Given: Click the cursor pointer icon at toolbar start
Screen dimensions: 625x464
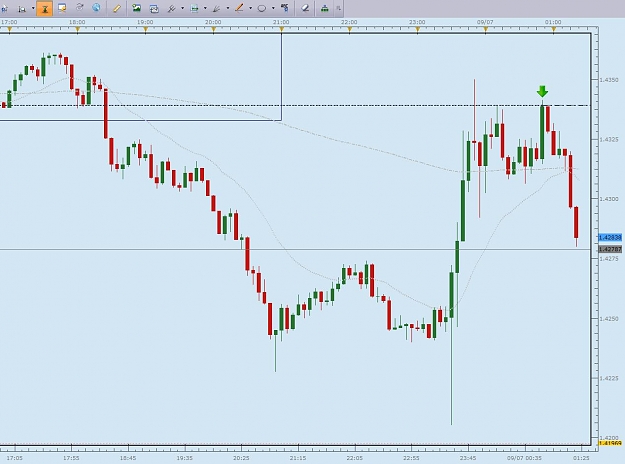Looking at the screenshot, I should (4, 8).
